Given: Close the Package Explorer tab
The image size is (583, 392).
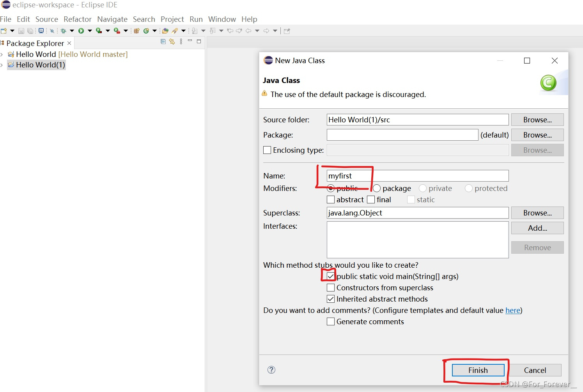Looking at the screenshot, I should pos(69,43).
